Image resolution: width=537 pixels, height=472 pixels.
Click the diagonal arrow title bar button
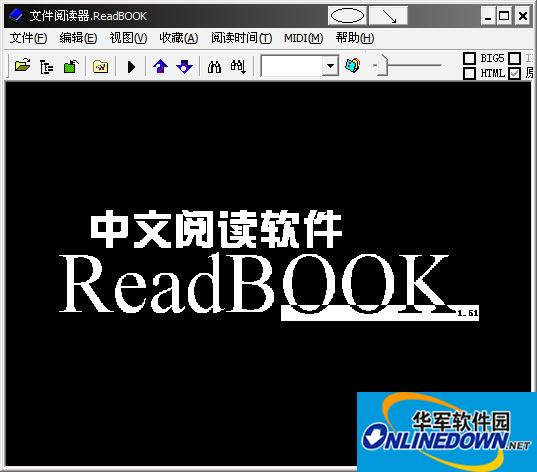[389, 16]
